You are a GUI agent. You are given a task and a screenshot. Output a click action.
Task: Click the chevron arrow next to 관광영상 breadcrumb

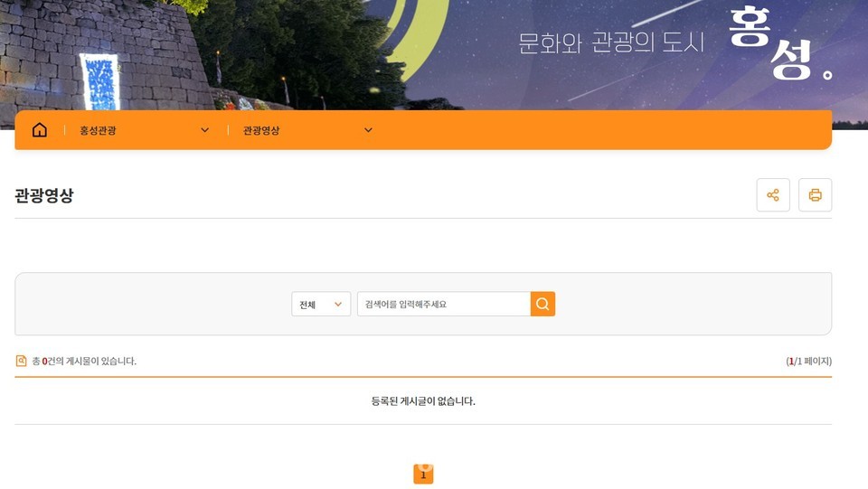coord(368,130)
